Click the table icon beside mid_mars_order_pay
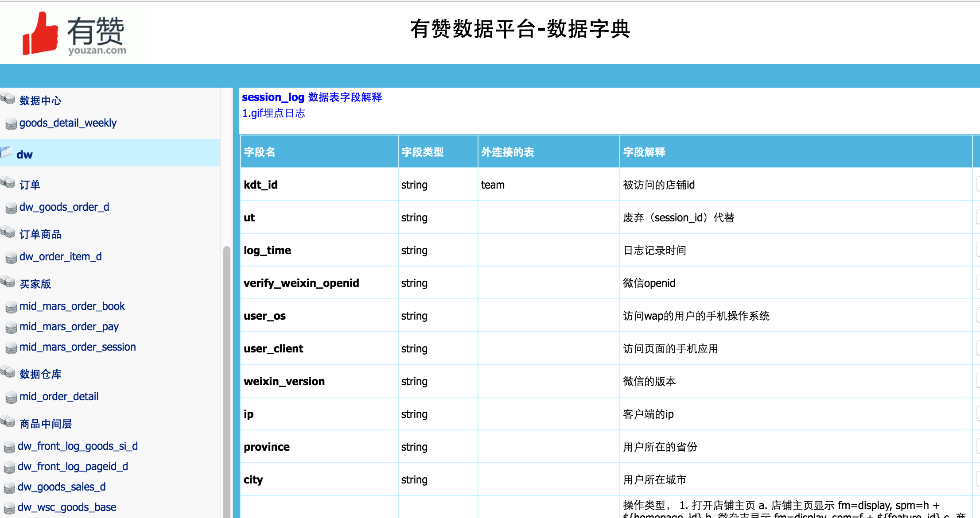 pos(11,328)
